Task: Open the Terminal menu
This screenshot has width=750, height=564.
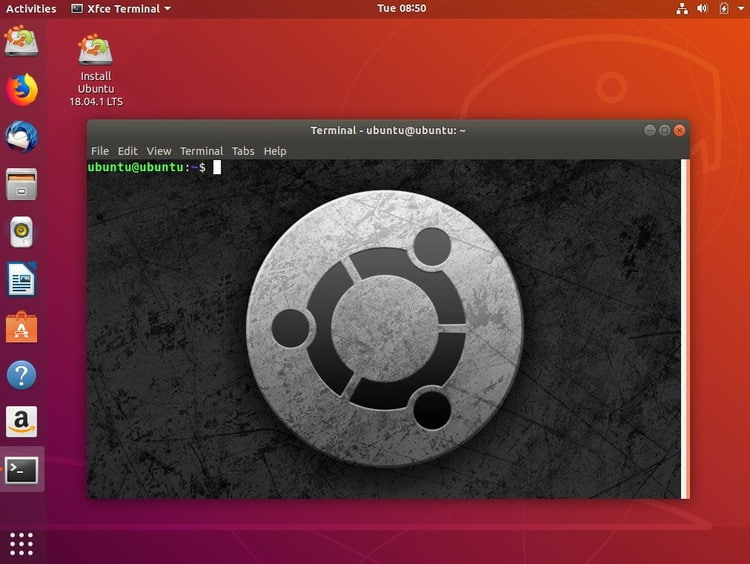Action: [201, 151]
